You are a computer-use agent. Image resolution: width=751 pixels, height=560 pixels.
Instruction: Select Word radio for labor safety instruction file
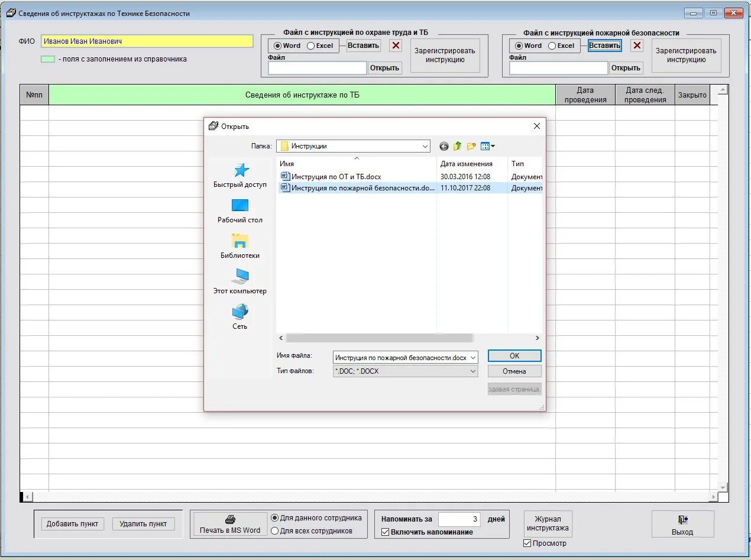click(277, 46)
